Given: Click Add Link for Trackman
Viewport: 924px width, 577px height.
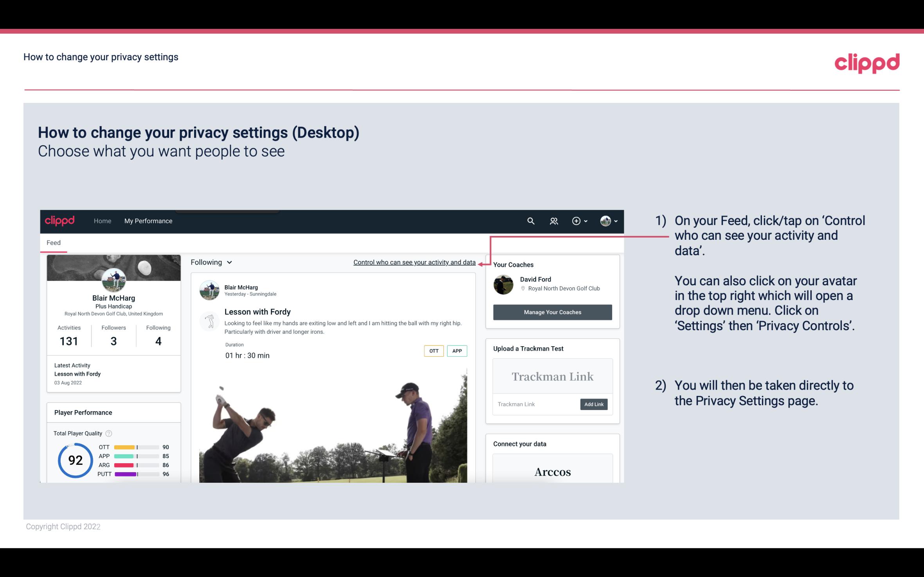Looking at the screenshot, I should pyautogui.click(x=593, y=404).
